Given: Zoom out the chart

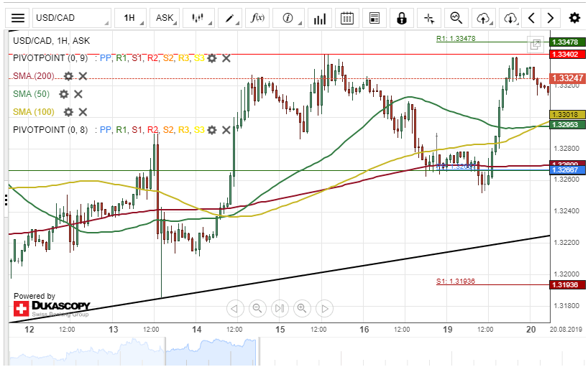Looking at the screenshot, I should (257, 309).
